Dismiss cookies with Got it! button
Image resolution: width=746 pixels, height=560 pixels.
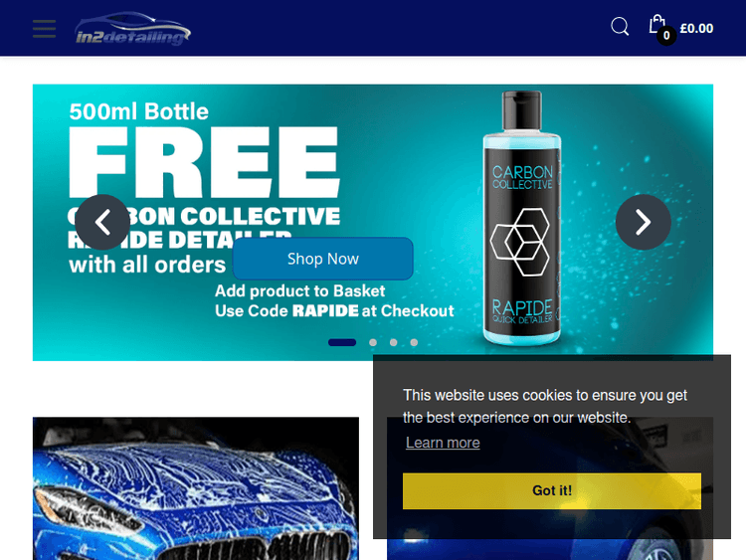(x=552, y=490)
